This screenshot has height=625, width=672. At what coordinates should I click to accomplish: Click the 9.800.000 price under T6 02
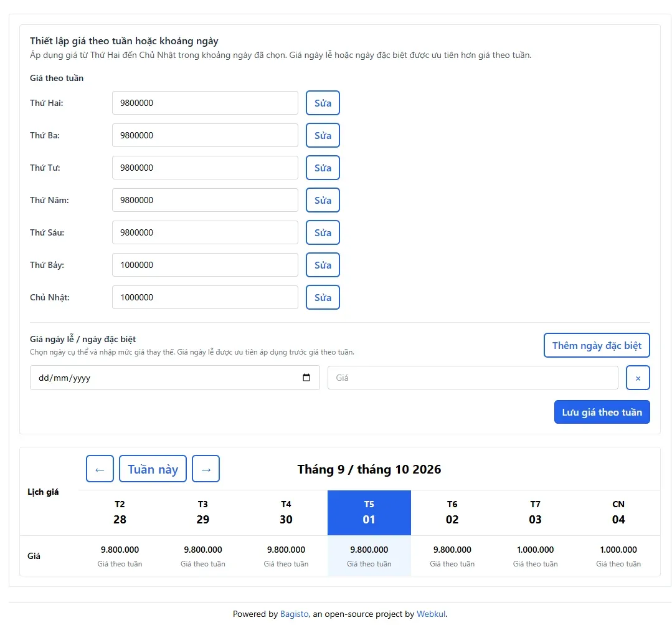tap(452, 550)
